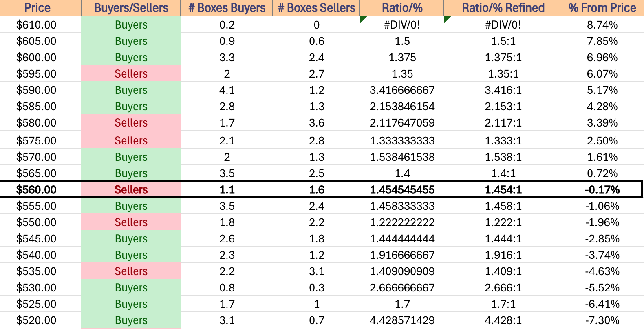644x329 pixels.
Task: Select the Buyers/Sellers column header
Action: [x=131, y=8]
